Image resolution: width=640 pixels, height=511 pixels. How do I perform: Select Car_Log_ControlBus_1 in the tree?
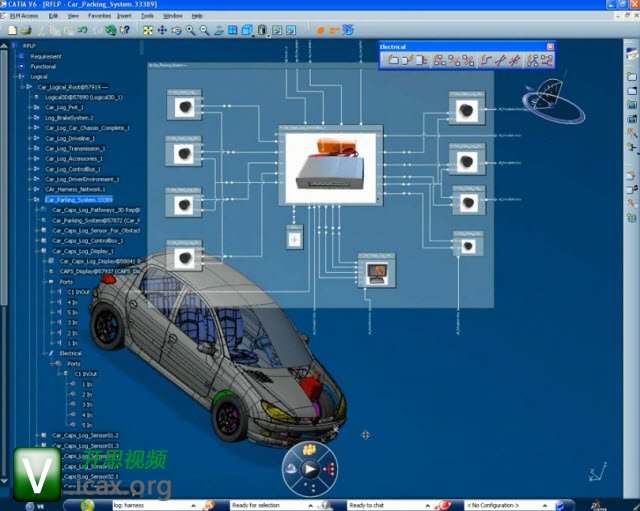point(73,169)
